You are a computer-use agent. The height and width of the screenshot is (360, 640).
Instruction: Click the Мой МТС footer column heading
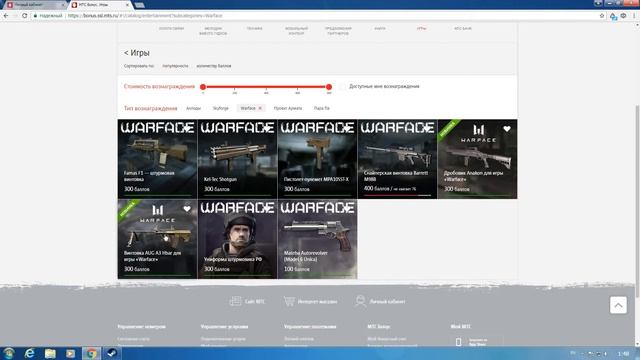(460, 327)
